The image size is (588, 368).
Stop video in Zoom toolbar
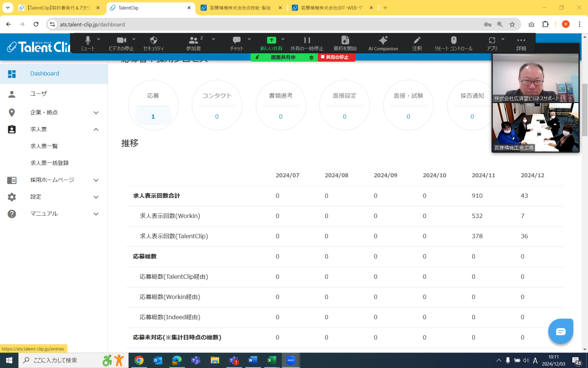pyautogui.click(x=121, y=41)
